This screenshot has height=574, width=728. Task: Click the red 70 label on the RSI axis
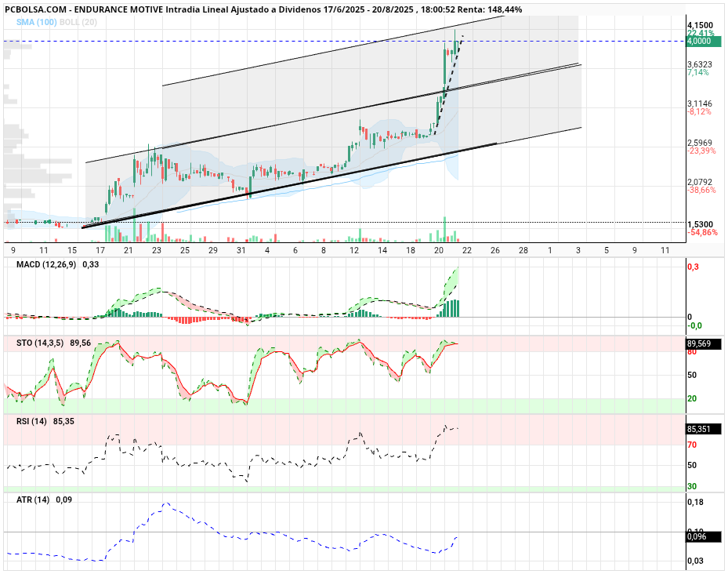pyautogui.click(x=692, y=445)
